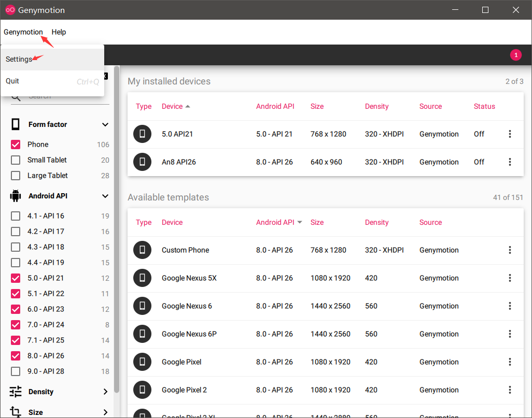The width and height of the screenshot is (532, 418).
Task: Click the phone icon for An8 API26
Action: click(142, 162)
